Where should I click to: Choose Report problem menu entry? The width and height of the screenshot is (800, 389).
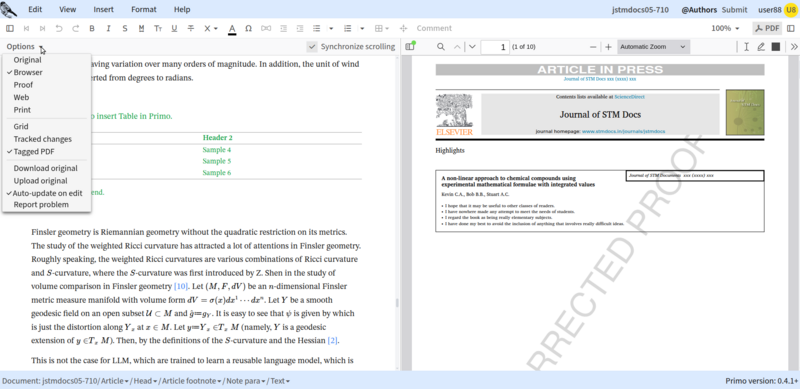pyautogui.click(x=41, y=205)
